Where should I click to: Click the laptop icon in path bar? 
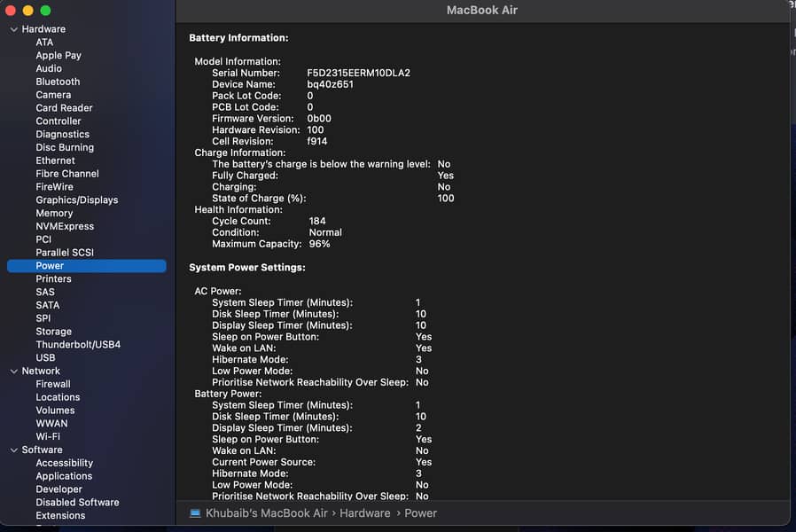[x=195, y=513]
